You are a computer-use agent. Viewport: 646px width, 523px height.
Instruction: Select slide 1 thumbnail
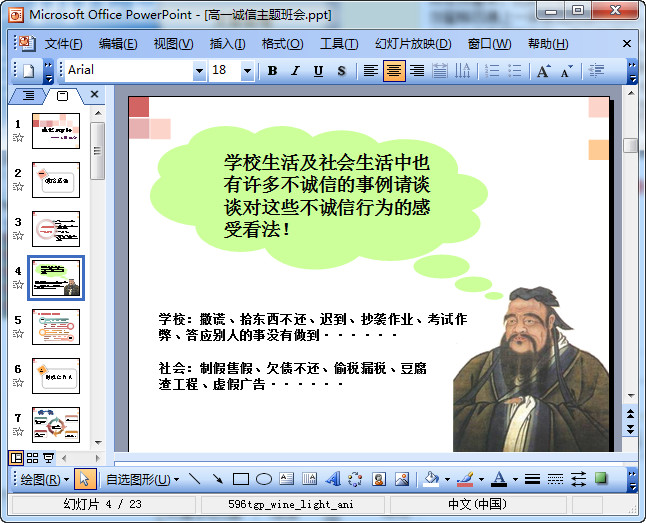(56, 131)
